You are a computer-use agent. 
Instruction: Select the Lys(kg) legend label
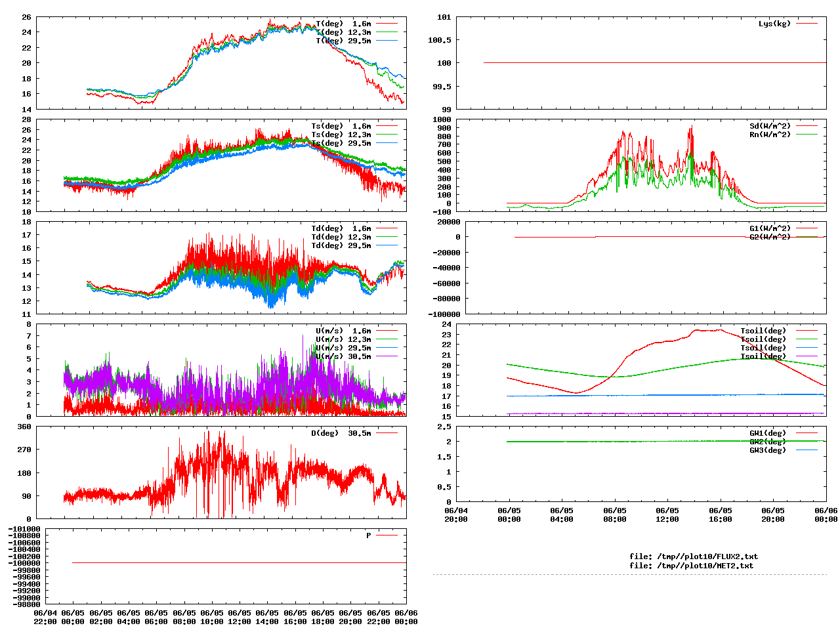coord(775,24)
